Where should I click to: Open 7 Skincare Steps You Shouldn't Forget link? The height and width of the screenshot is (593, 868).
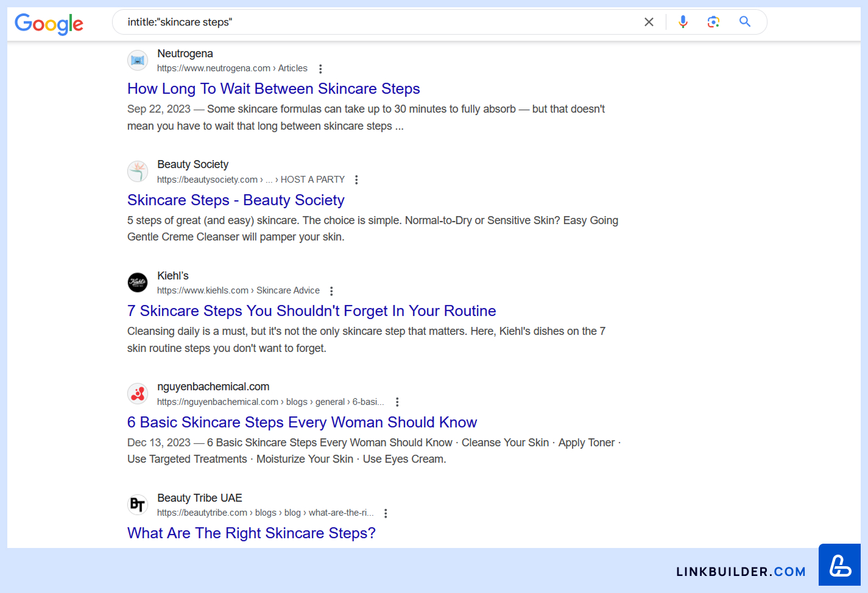click(x=311, y=311)
